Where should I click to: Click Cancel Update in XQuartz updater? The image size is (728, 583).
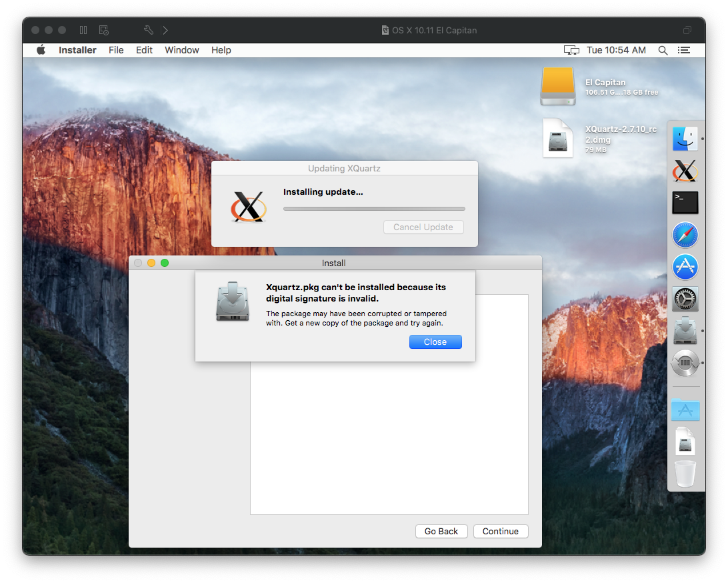[x=423, y=227]
